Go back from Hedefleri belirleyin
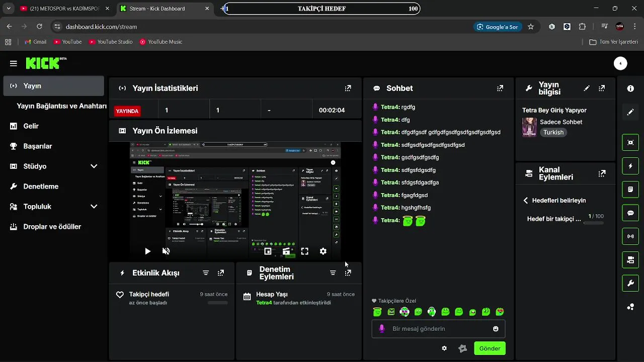Viewport: 644px width, 362px height. coord(526,200)
